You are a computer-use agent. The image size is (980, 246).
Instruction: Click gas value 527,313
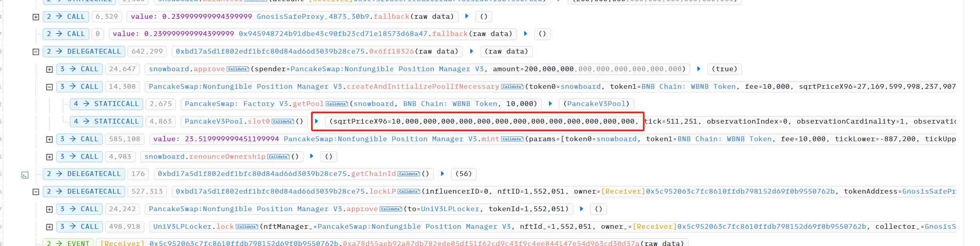147,192
